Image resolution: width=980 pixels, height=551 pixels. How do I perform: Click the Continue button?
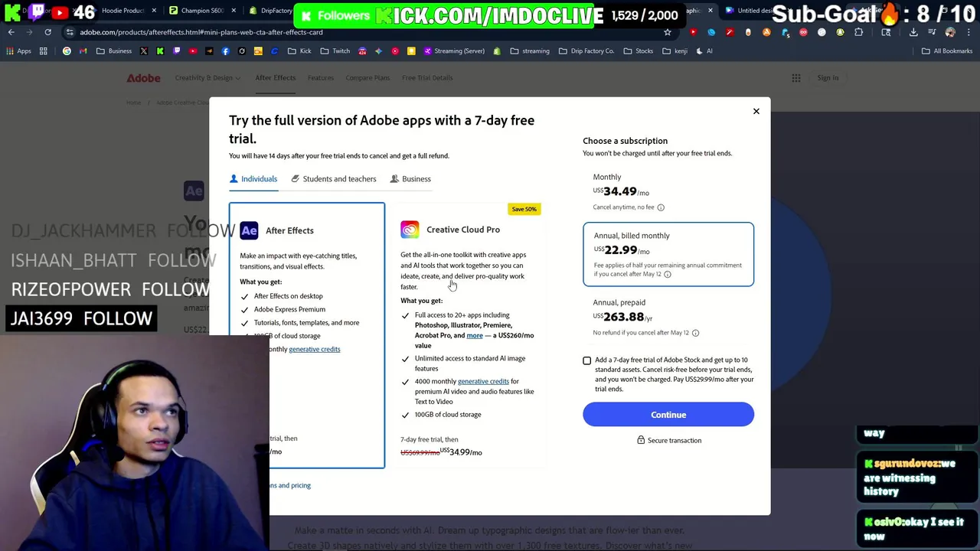pyautogui.click(x=668, y=415)
